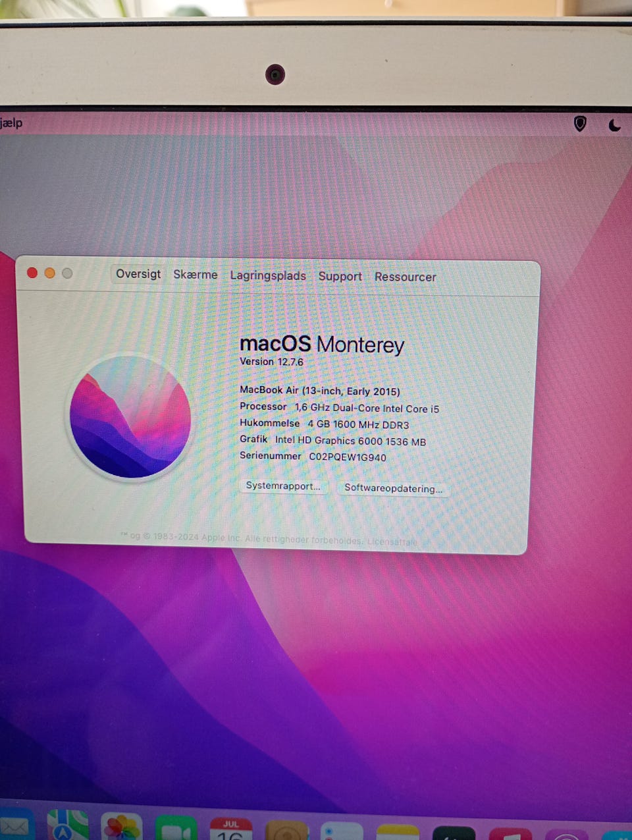
Task: Open Maps from the Dock
Action: coord(68,826)
